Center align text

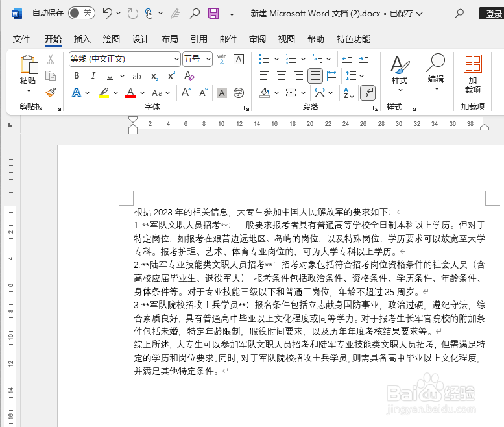[x=282, y=76]
